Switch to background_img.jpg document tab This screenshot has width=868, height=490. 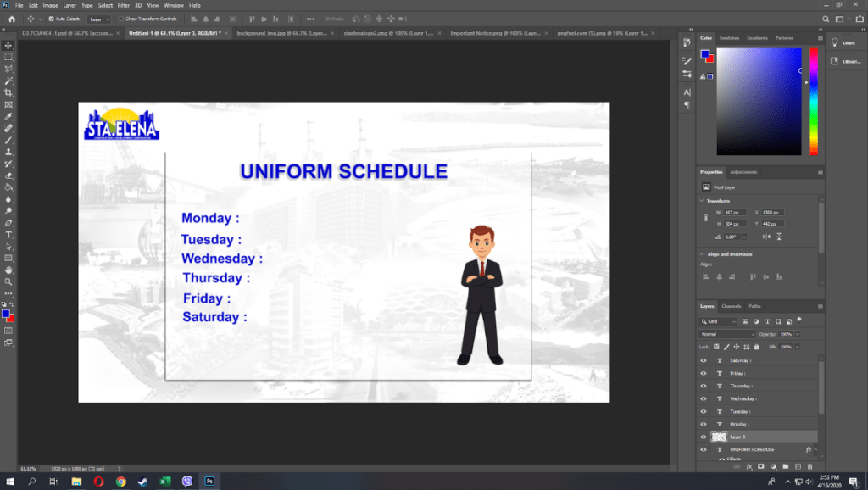tap(268, 33)
